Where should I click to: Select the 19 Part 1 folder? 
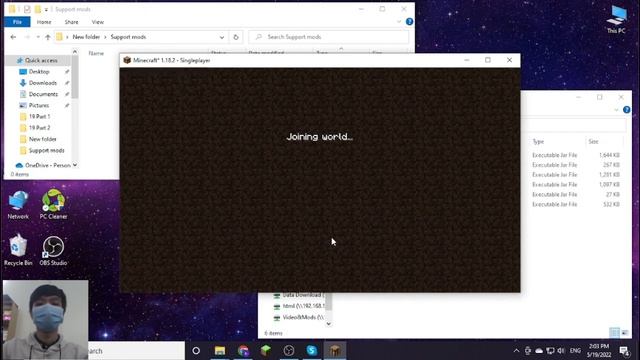39,116
